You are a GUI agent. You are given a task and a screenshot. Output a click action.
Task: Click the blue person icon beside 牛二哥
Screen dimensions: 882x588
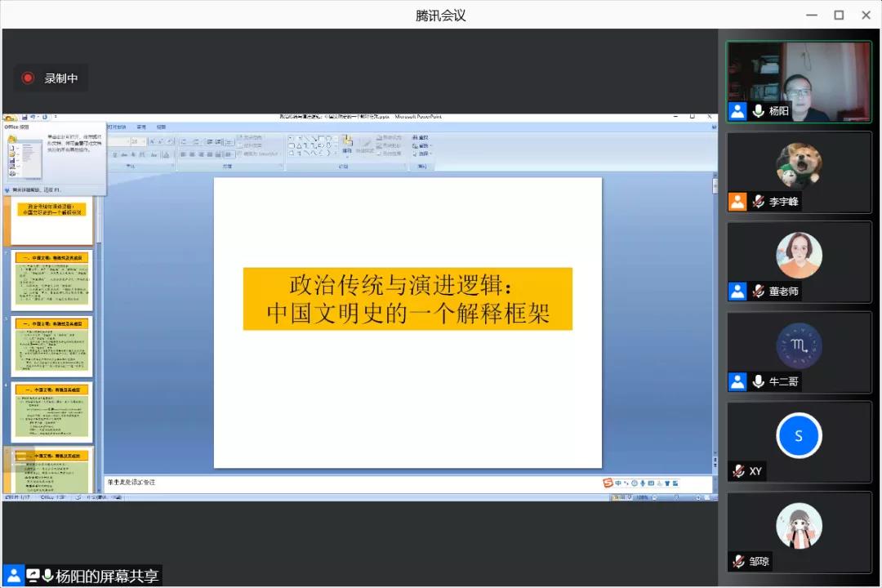tap(737, 381)
